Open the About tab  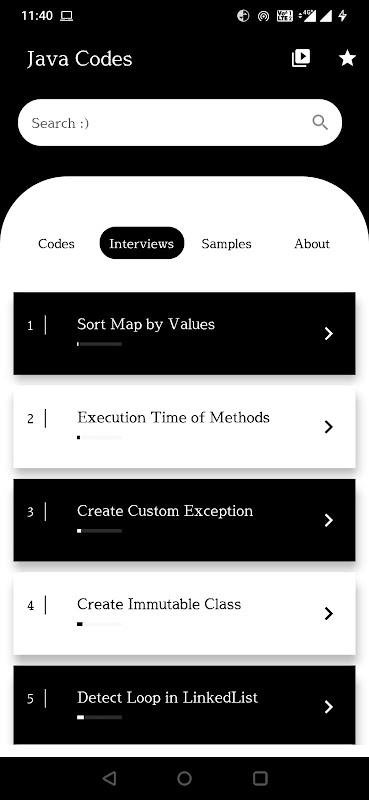click(x=311, y=243)
